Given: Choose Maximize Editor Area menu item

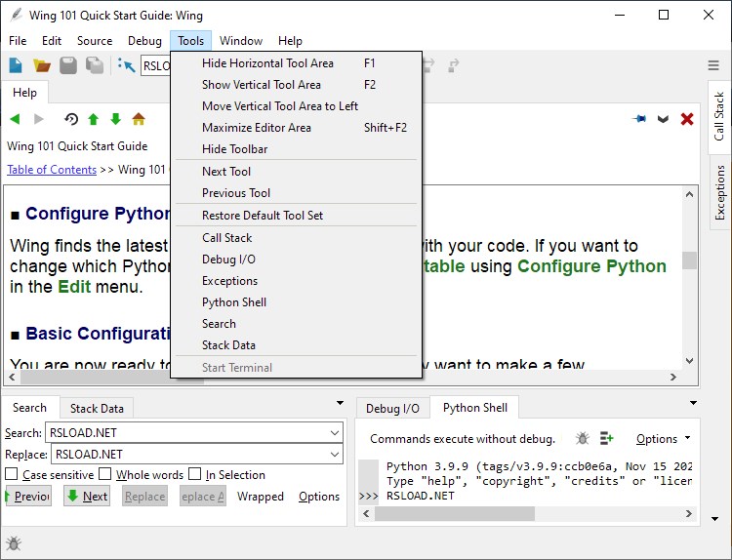Looking at the screenshot, I should coord(256,128).
